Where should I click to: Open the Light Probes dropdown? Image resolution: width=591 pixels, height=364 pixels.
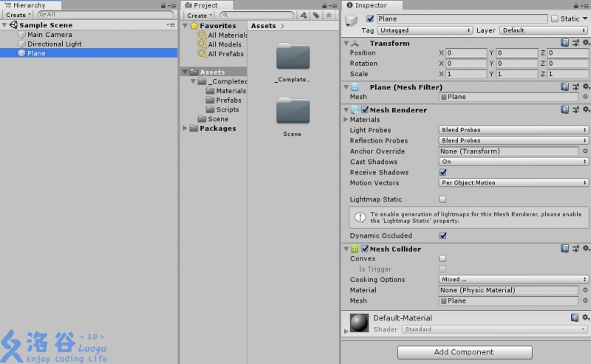513,130
